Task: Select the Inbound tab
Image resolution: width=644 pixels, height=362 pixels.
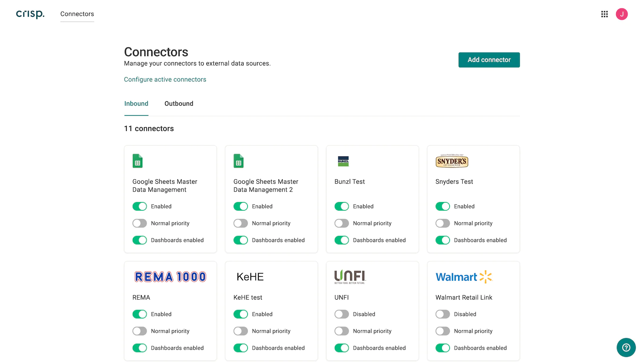Action: tap(136, 104)
